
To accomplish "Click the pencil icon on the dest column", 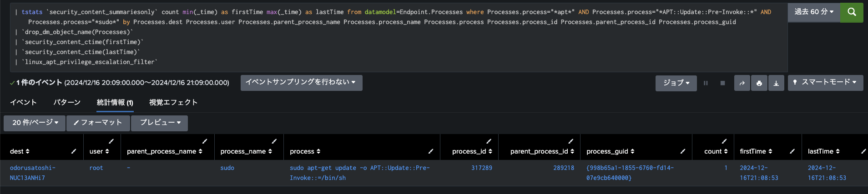I will (74, 151).
